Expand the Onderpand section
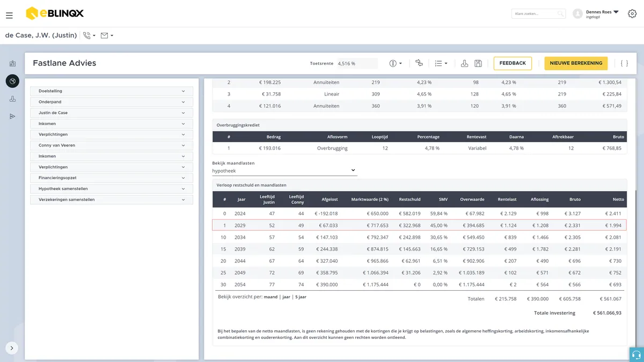This screenshot has height=362, width=644. [112, 102]
